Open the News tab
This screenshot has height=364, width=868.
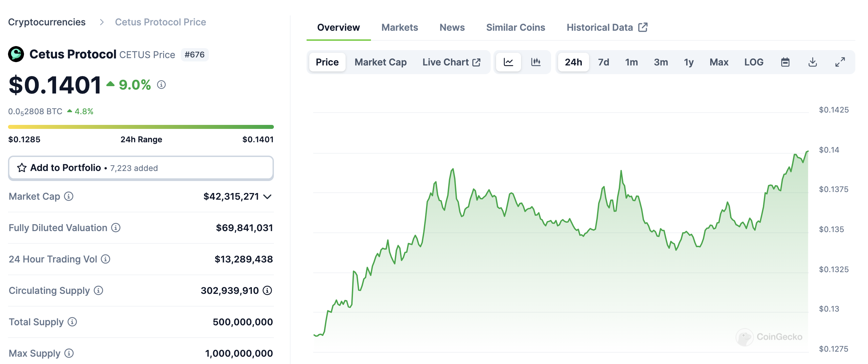[x=452, y=27]
